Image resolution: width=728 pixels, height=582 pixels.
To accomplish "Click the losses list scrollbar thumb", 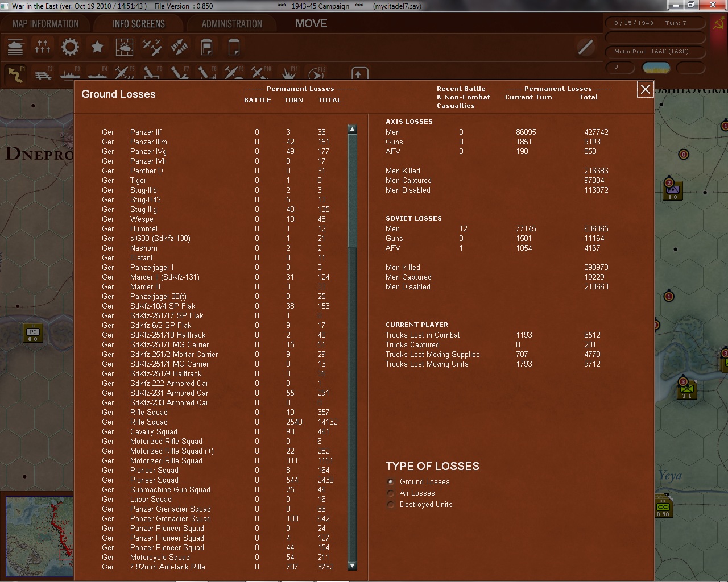I will pyautogui.click(x=352, y=191).
